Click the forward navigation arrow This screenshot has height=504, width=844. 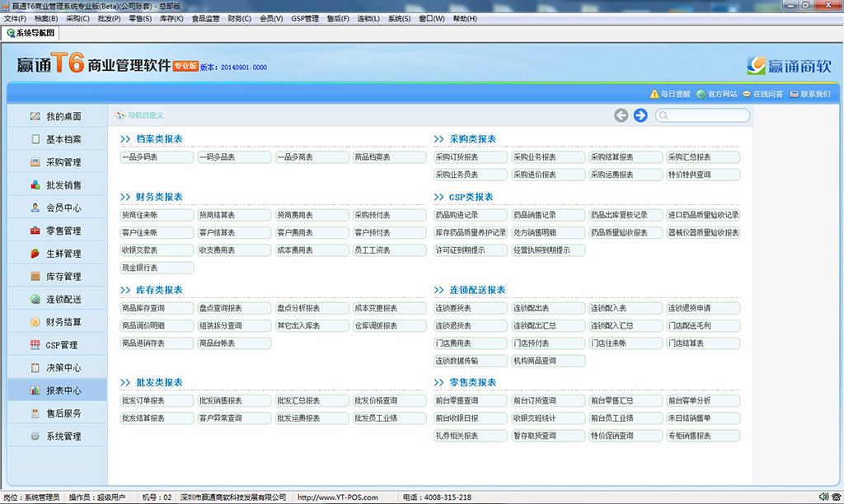click(640, 115)
